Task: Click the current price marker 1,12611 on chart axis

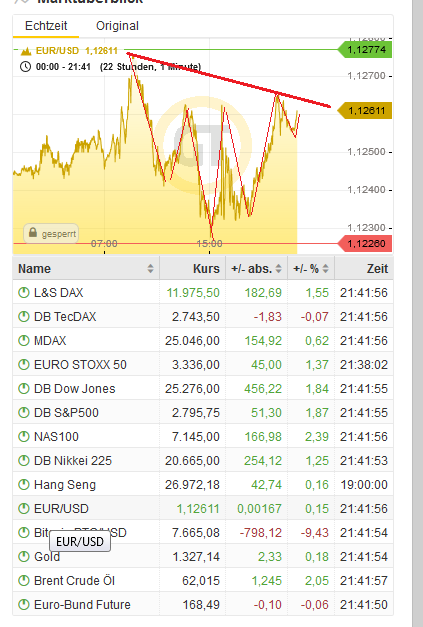Action: tap(365, 111)
